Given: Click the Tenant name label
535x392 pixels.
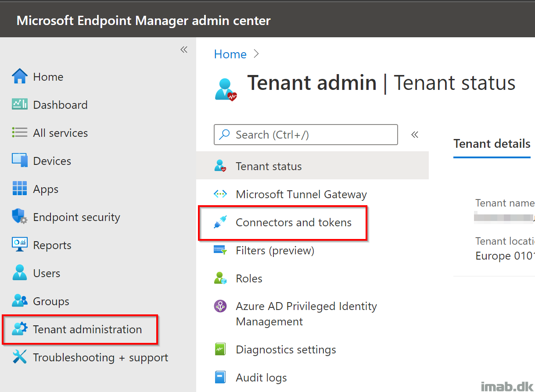Looking at the screenshot, I should tap(505, 203).
